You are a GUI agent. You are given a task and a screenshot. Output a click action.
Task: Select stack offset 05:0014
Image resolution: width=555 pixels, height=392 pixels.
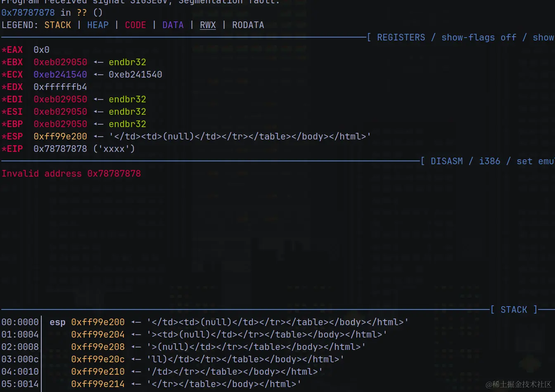click(x=20, y=384)
